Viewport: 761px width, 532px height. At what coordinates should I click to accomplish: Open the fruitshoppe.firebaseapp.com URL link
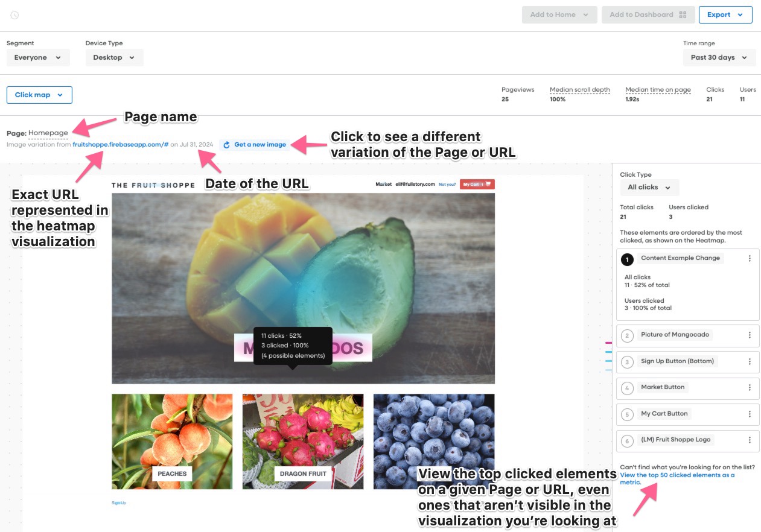120,145
